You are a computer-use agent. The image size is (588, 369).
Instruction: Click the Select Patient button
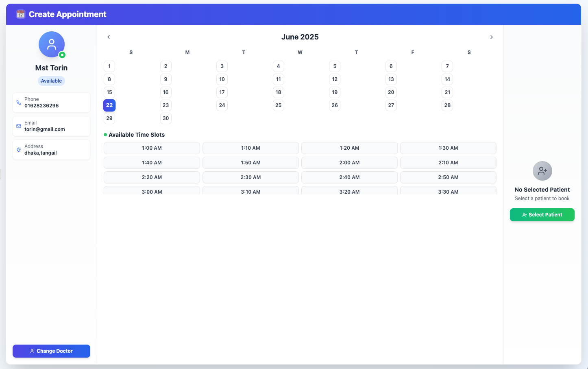[x=542, y=215]
